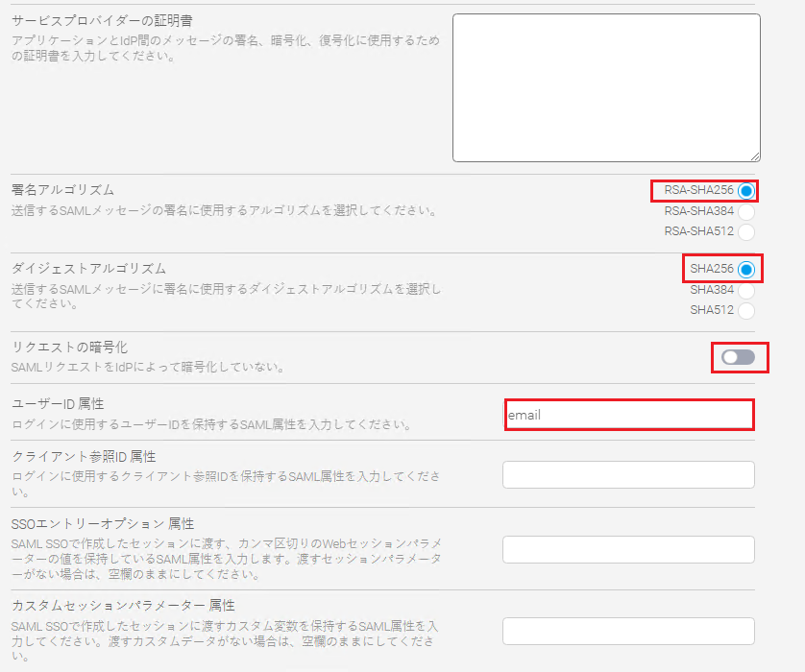Click the サービスプロバイダーの証明書 text area

pyautogui.click(x=606, y=87)
